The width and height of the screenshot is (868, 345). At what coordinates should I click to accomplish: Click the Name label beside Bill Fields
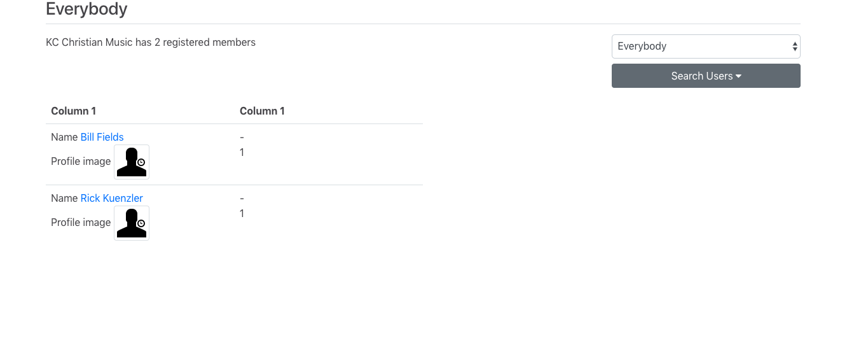click(x=64, y=137)
